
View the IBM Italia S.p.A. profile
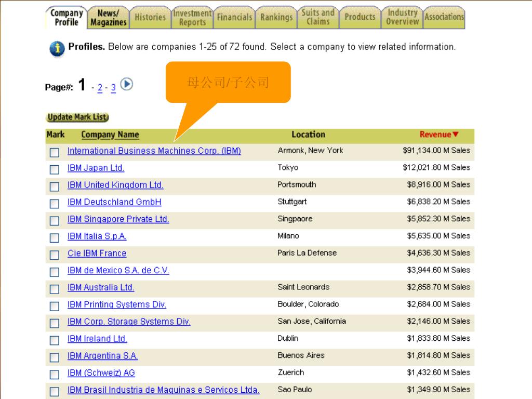tap(97, 236)
